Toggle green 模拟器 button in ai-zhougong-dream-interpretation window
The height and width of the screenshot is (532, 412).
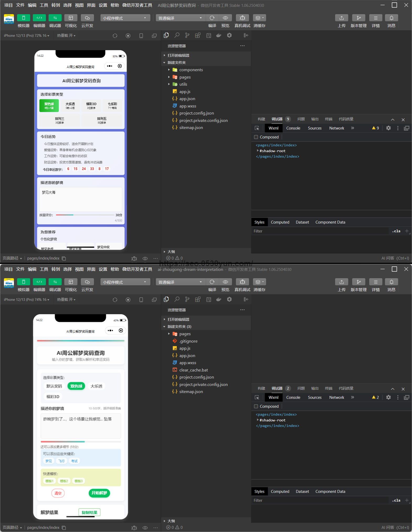point(23,282)
